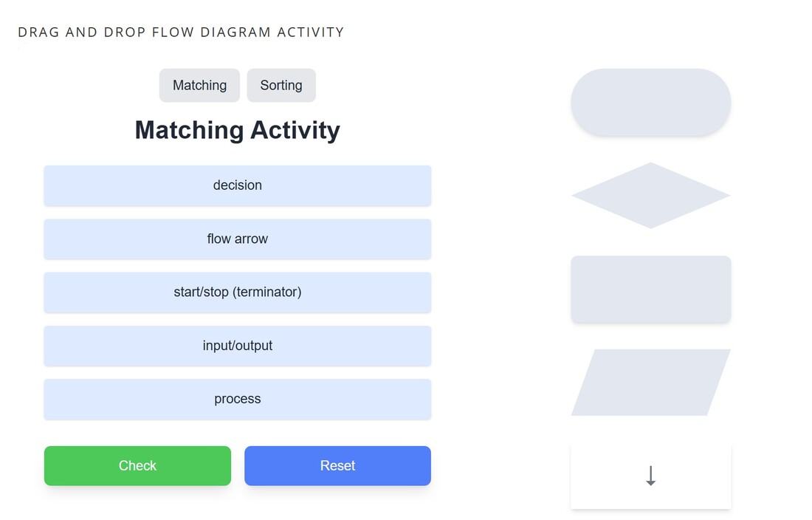812x520 pixels.
Task: Click the "Matching Activity" heading
Action: pyautogui.click(x=237, y=130)
